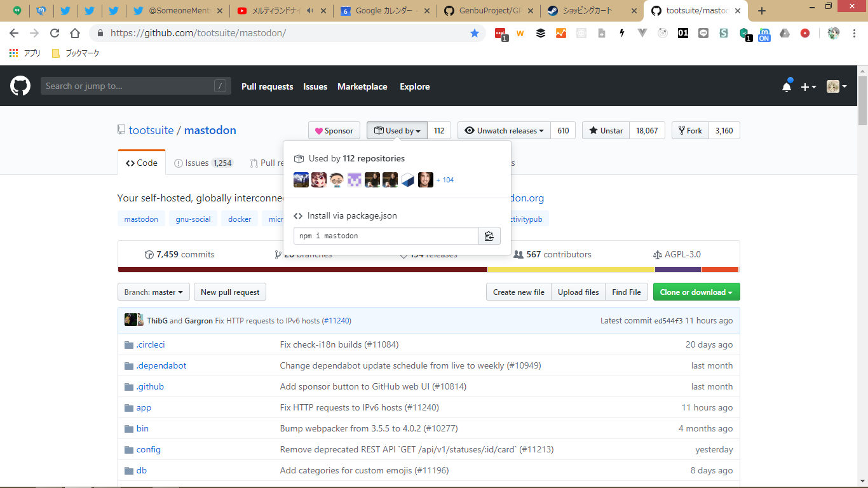Open the Clone or download menu
Image resolution: width=868 pixels, height=488 pixels.
pyautogui.click(x=696, y=292)
